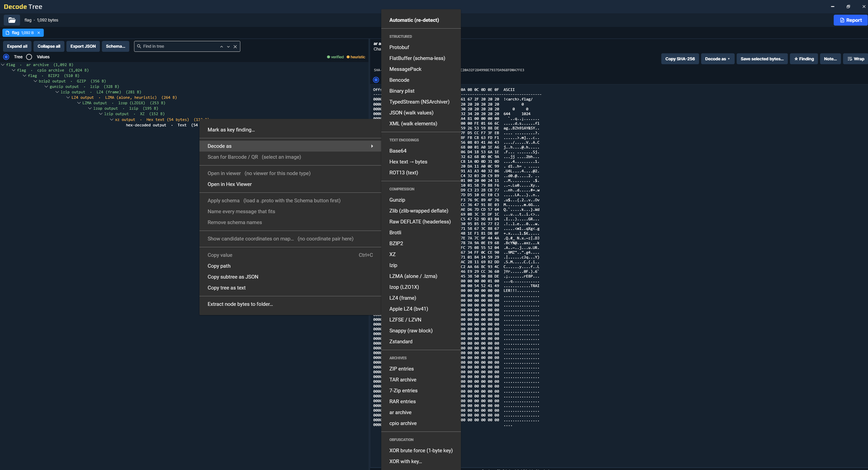
Task: Decode as cpio archive from submenu
Action: [x=421, y=423]
